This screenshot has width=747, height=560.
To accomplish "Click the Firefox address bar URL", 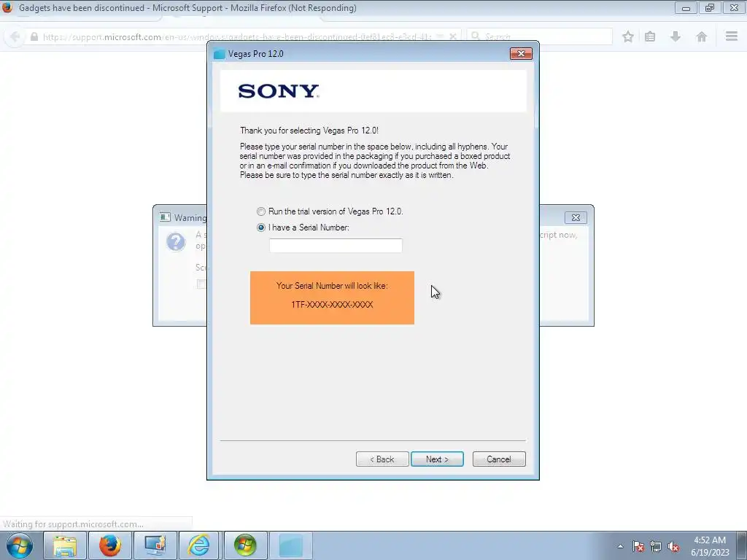I will click(x=237, y=36).
